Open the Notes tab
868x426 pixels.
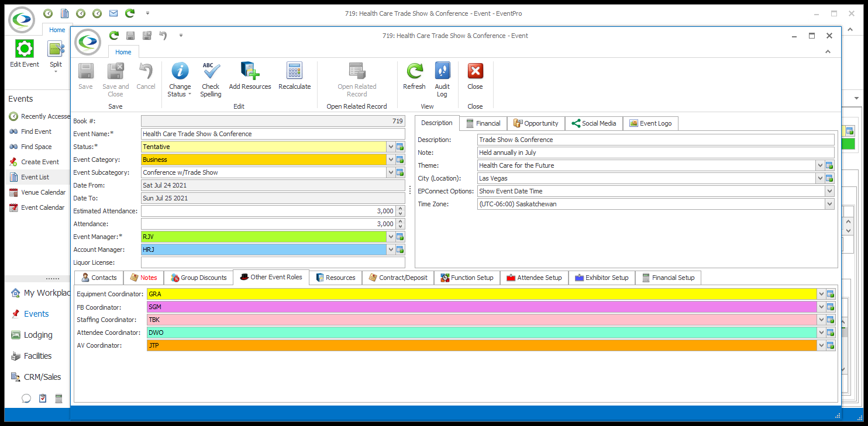point(143,278)
